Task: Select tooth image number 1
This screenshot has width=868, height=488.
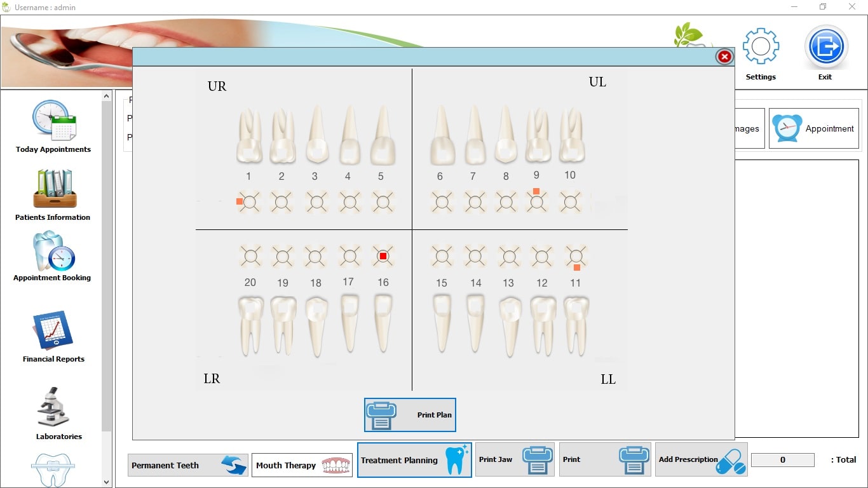Action: pyautogui.click(x=249, y=136)
